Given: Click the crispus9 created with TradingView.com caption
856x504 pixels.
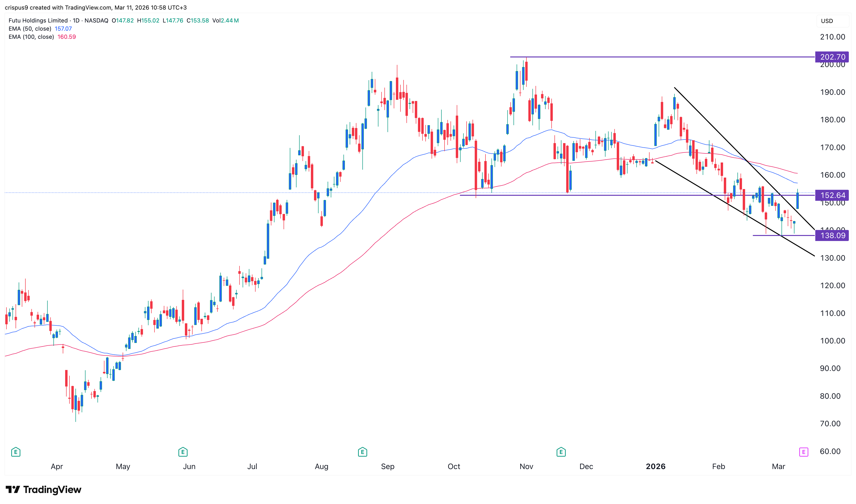Looking at the screenshot, I should click(96, 7).
